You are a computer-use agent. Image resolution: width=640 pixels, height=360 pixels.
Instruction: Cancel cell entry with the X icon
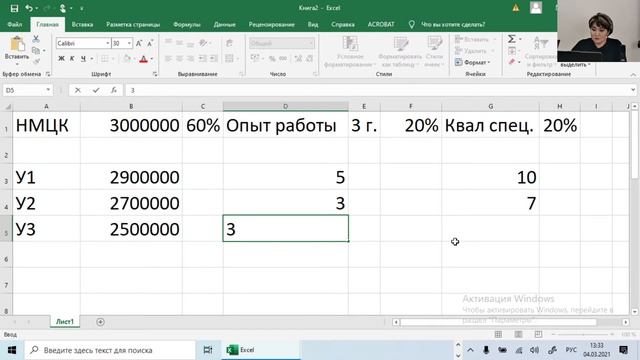pos(78,90)
